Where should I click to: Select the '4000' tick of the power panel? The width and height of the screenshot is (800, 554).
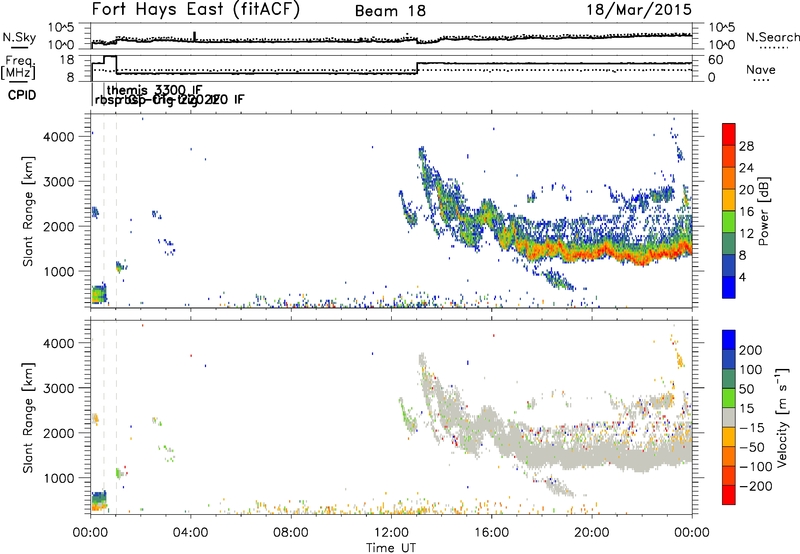59,137
